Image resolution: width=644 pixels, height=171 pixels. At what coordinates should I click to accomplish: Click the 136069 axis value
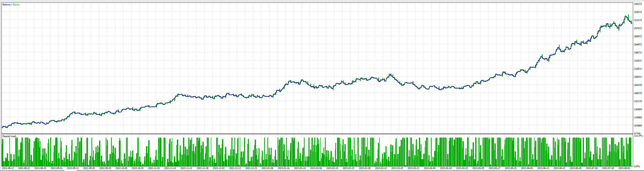coord(638,109)
